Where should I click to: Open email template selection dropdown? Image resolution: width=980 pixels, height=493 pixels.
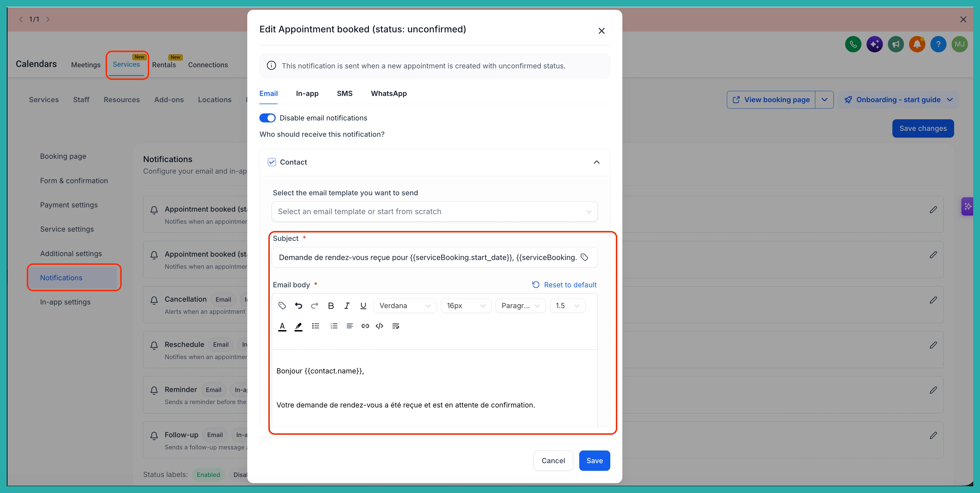pos(435,212)
